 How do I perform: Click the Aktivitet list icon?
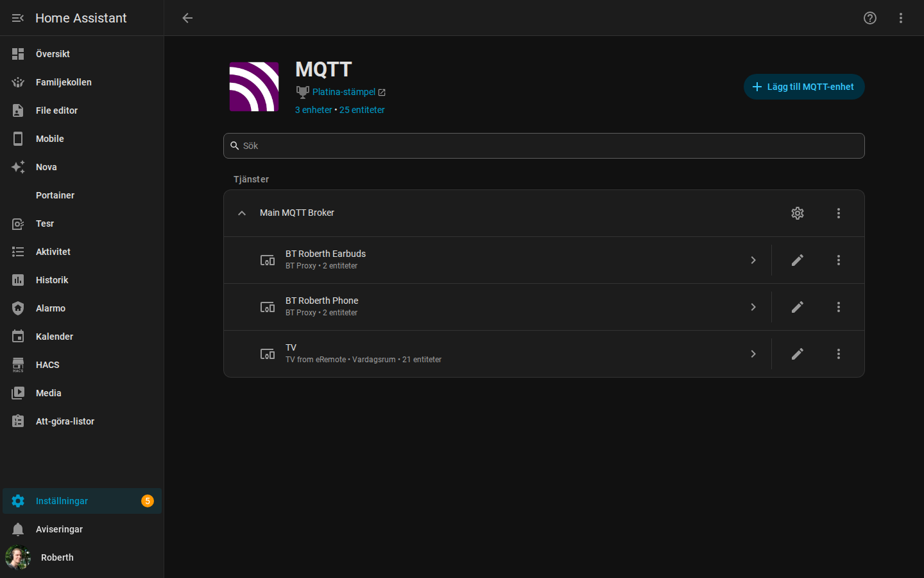pos(18,252)
